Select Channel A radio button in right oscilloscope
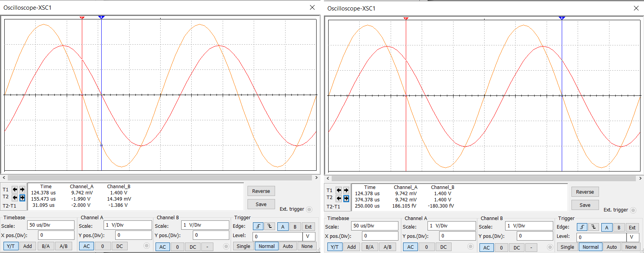644x253 pixels. (x=471, y=247)
